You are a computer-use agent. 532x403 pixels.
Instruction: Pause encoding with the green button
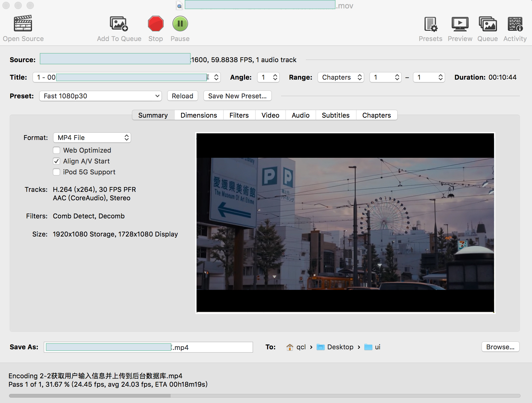(x=180, y=24)
